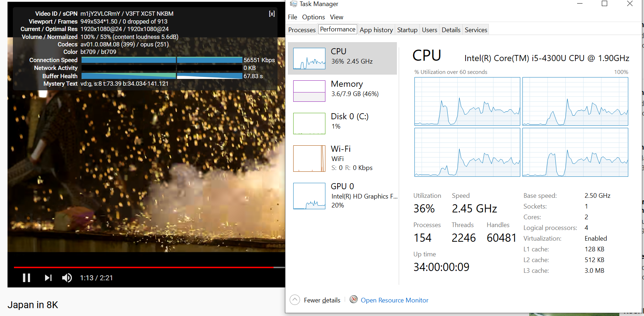Viewport: 644px width, 316px height.
Task: Click the Utilization 36% value
Action: pyautogui.click(x=424, y=209)
